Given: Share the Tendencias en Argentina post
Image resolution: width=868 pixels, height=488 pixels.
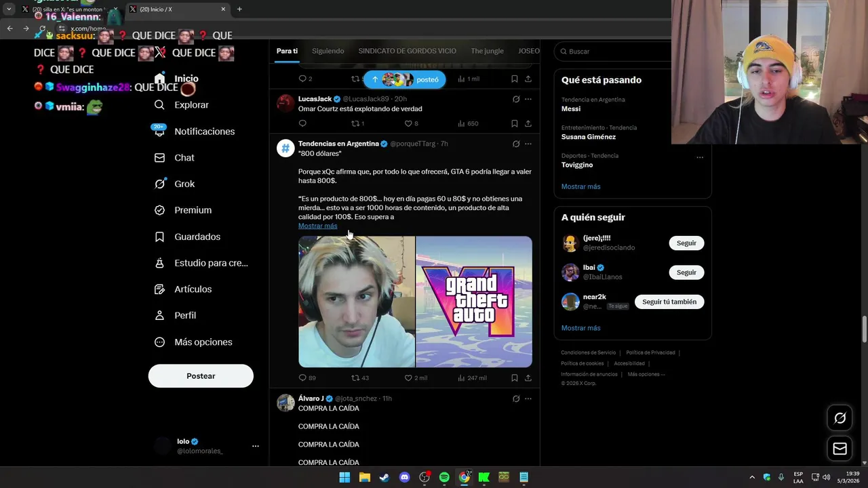Looking at the screenshot, I should [528, 378].
